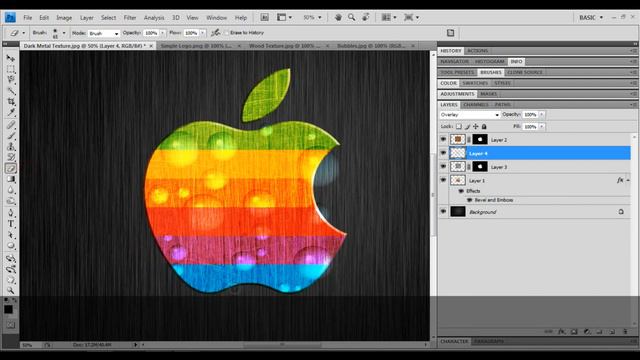Hide Layer 4 visibility eye
This screenshot has height=360, width=640.
(x=443, y=153)
